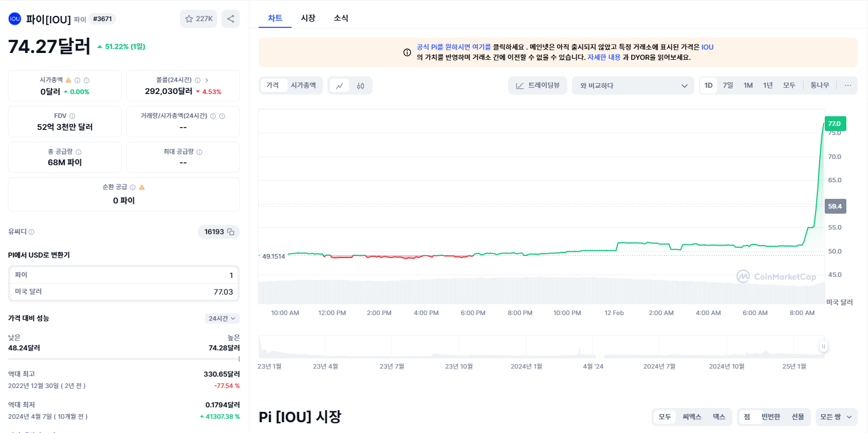This screenshot has height=433, width=868.
Task: Click the 330.65달러 all-time high value
Action: tap(222, 374)
